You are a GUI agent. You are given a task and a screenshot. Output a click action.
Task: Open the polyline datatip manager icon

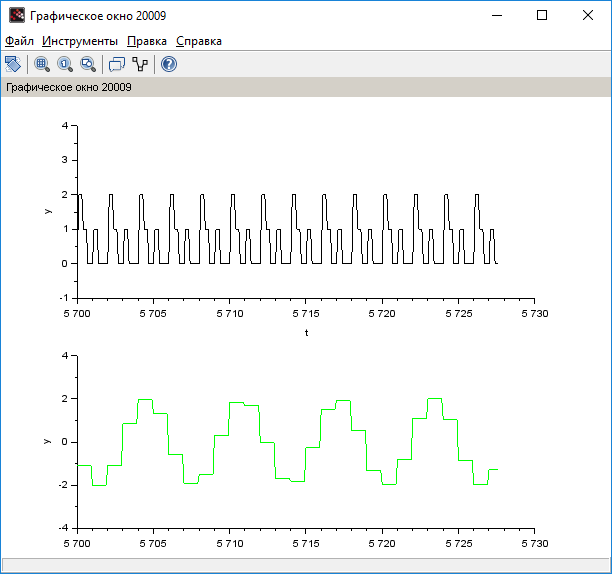[x=140, y=64]
